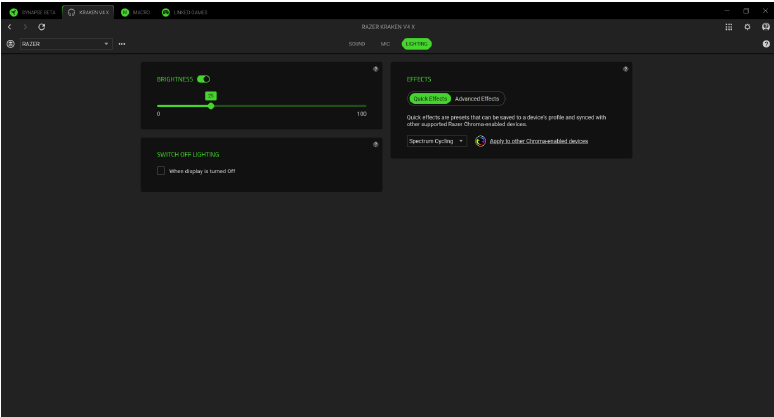Toggle the Brightness switch
The width and height of the screenshot is (774, 417).
tap(203, 79)
